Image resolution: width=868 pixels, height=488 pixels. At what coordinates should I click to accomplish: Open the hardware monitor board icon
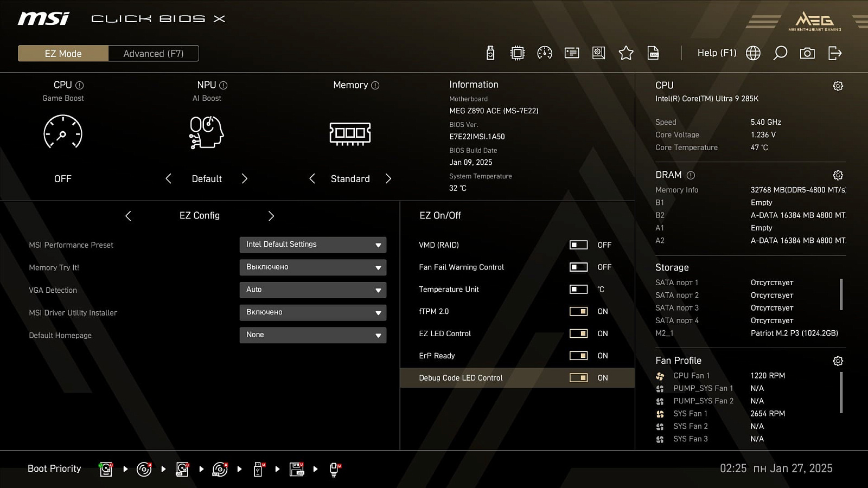tap(599, 53)
